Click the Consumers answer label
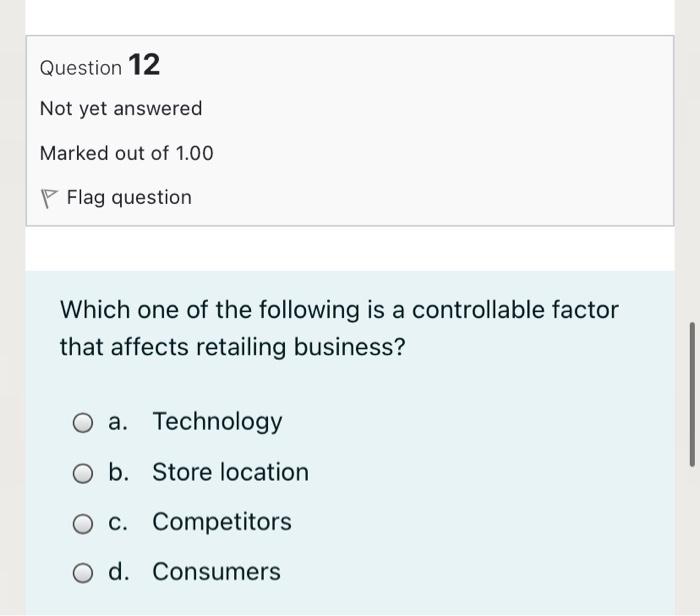This screenshot has height=616, width=700. point(216,572)
